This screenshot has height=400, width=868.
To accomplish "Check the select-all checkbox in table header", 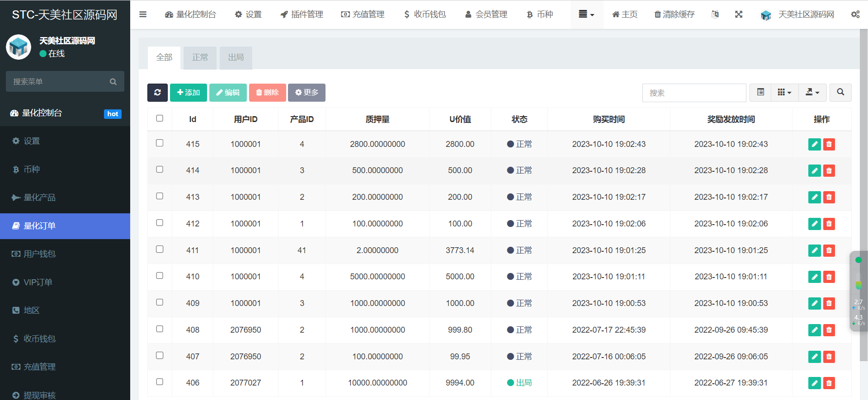I will 160,118.
